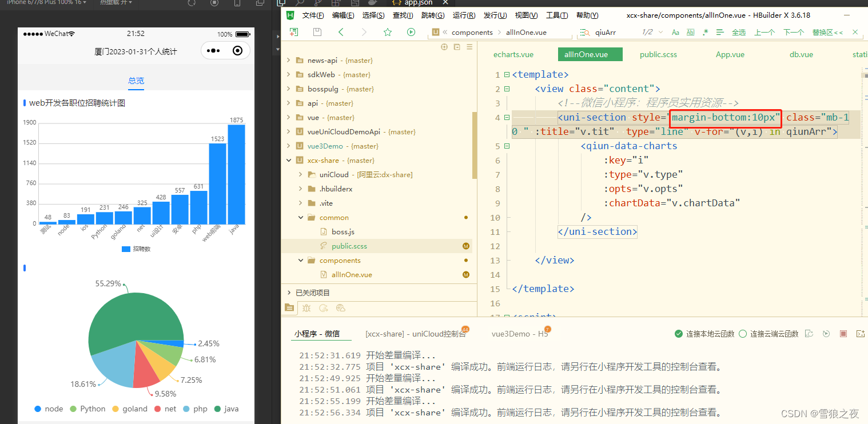Click 下一个 to jump to the next match
Image resolution: width=868 pixels, height=424 pixels.
tap(793, 33)
